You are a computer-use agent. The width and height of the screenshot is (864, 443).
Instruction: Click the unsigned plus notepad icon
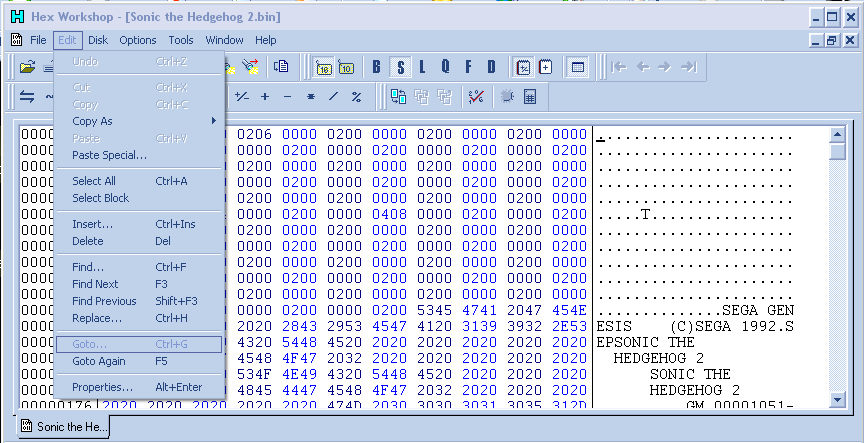pyautogui.click(x=546, y=67)
